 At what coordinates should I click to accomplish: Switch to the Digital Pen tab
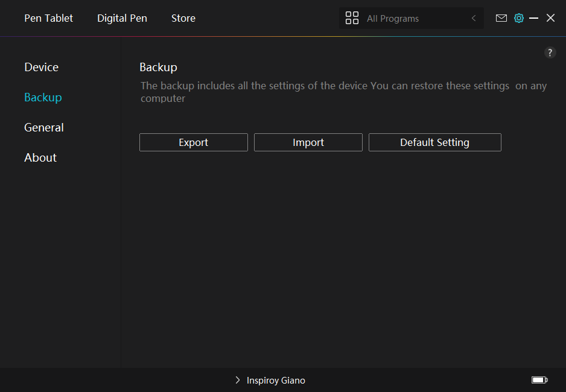[x=122, y=18]
